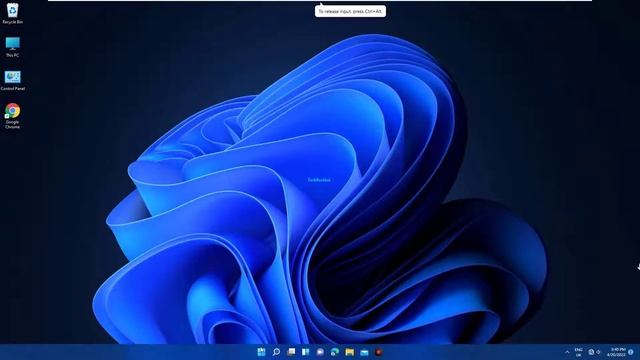The height and width of the screenshot is (360, 640).
Task: Open Task View on the taskbar
Action: click(291, 352)
